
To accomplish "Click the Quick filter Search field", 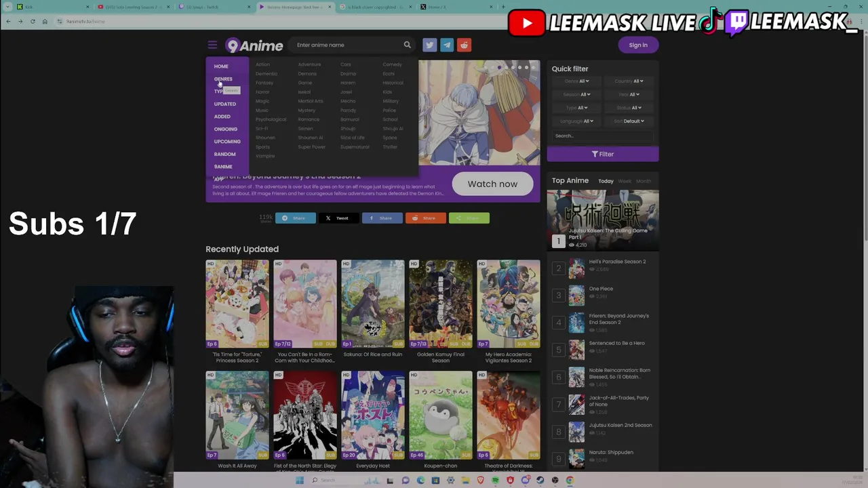I will [x=603, y=136].
